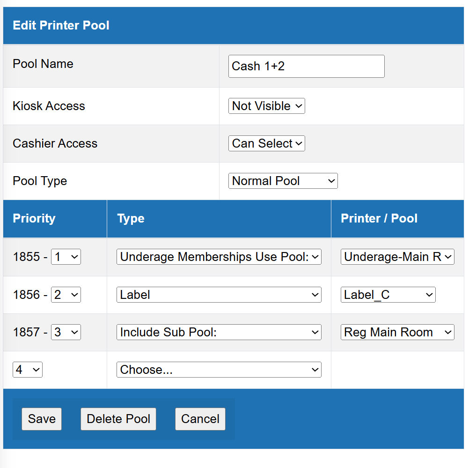Open the Label_C printer dropdown
The height and width of the screenshot is (468, 476).
388,295
